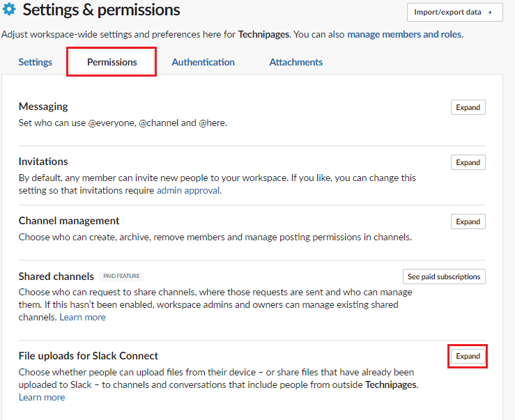Open the Import/export data button
The image size is (515, 420).
(455, 12)
